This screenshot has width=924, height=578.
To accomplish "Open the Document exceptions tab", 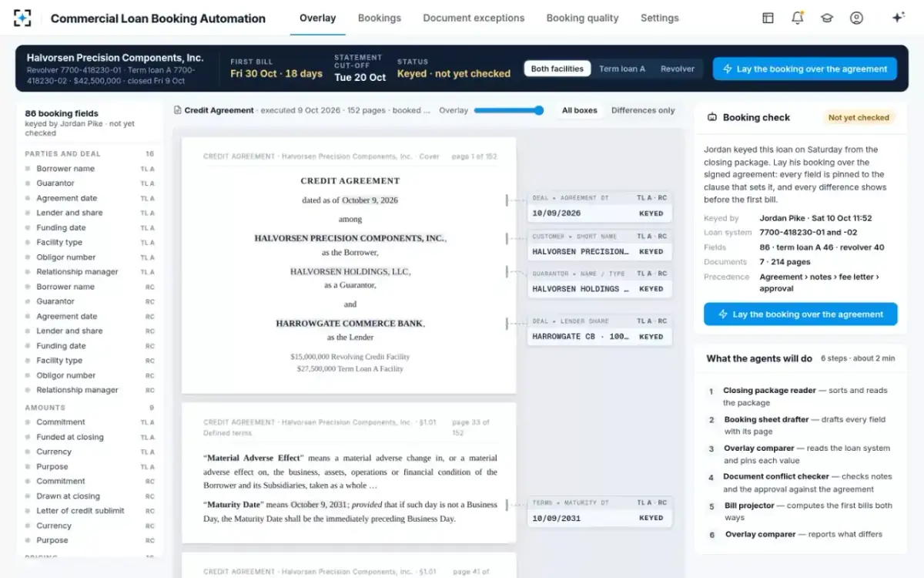I will (x=474, y=18).
